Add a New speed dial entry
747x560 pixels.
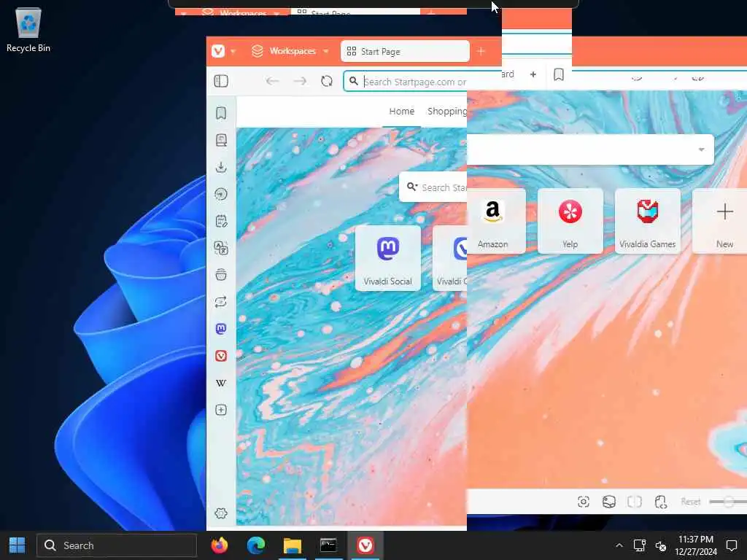pyautogui.click(x=721, y=221)
